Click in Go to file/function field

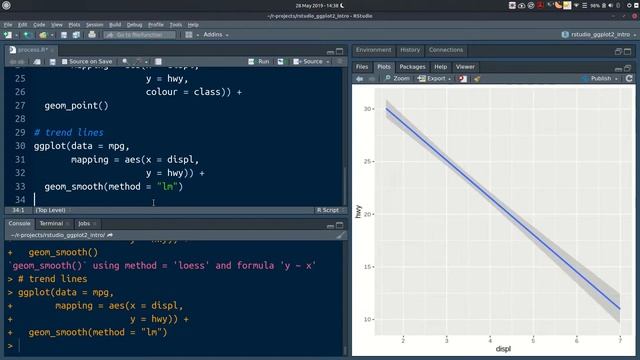(x=140, y=35)
